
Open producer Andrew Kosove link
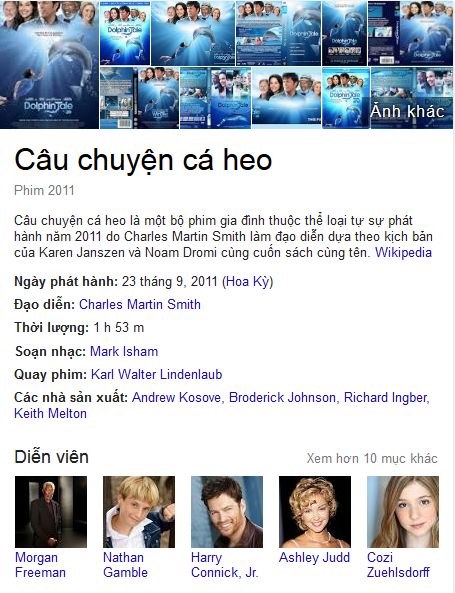(x=176, y=397)
